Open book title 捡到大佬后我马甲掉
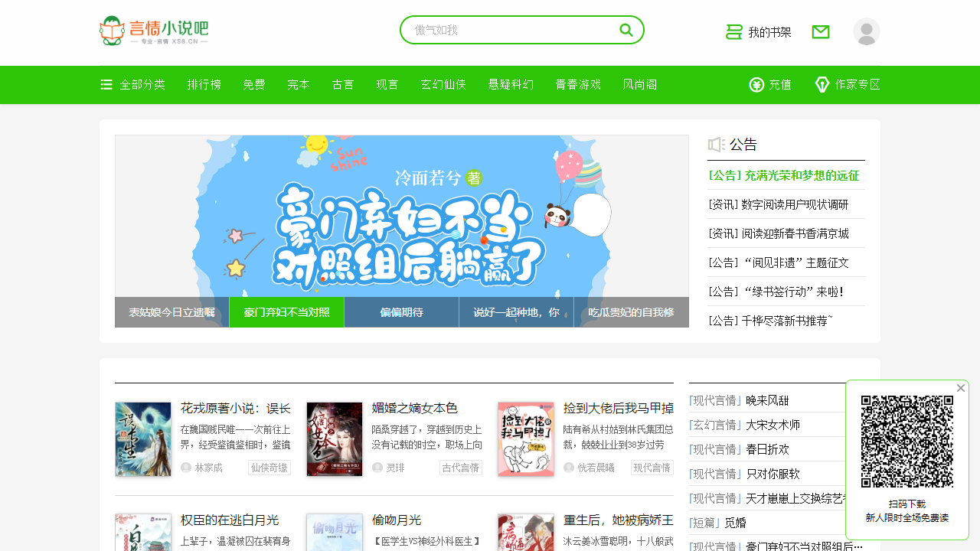Viewport: 980px width, 551px height. [x=619, y=409]
